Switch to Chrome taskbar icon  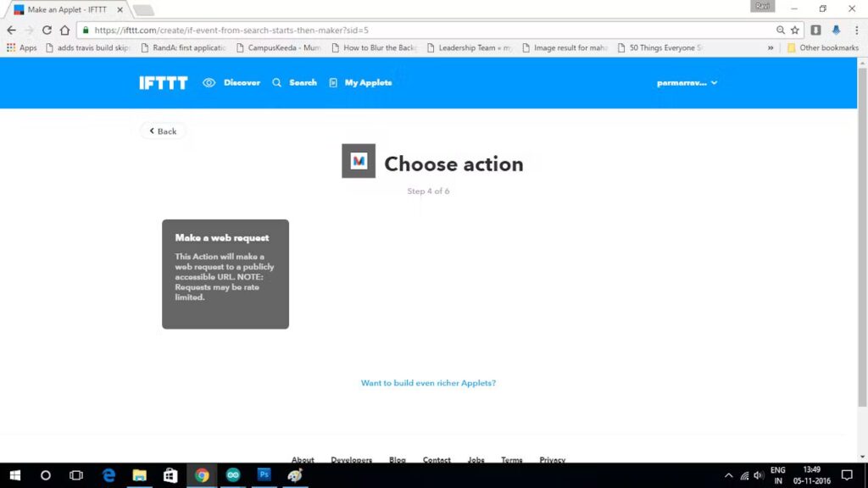(202, 475)
